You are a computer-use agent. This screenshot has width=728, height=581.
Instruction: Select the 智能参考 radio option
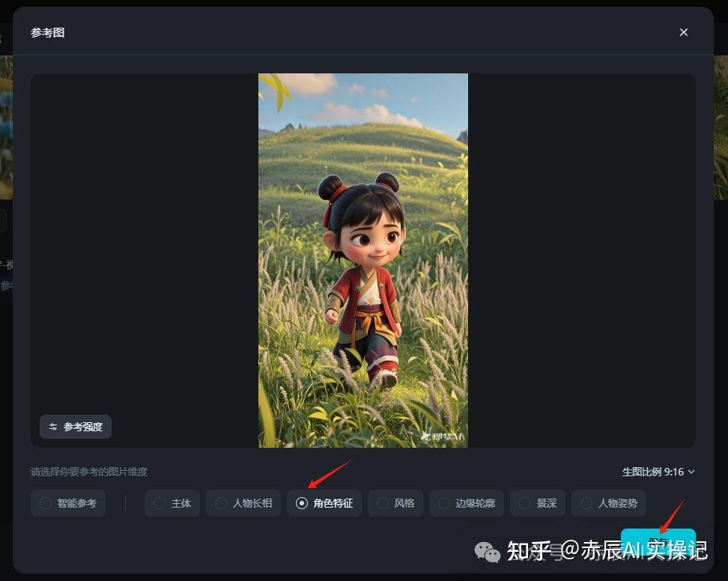point(68,503)
